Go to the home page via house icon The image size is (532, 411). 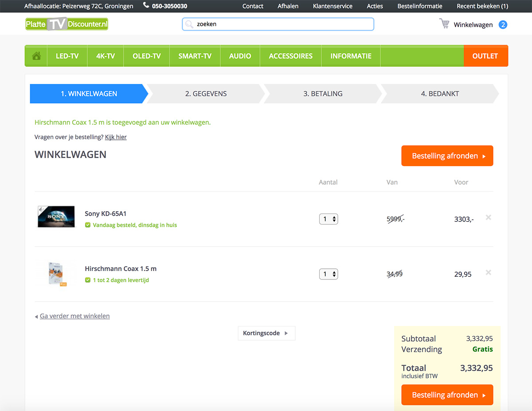(x=36, y=56)
